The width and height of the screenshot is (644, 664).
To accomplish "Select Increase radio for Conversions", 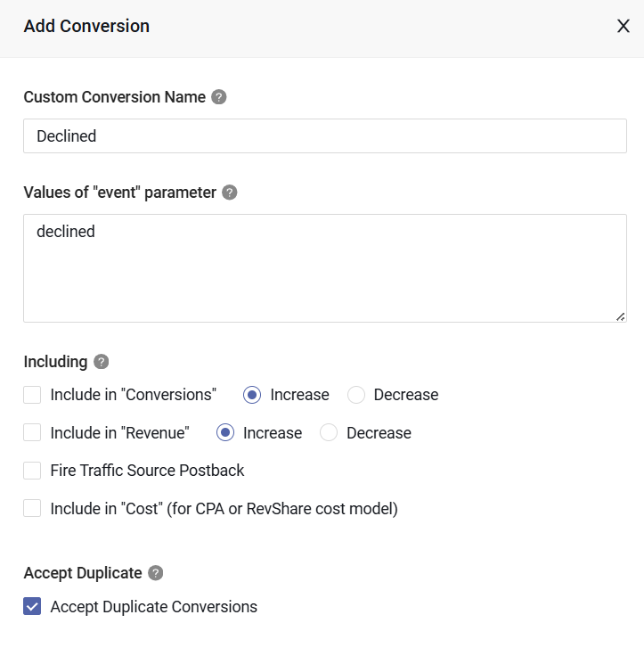I will click(252, 395).
